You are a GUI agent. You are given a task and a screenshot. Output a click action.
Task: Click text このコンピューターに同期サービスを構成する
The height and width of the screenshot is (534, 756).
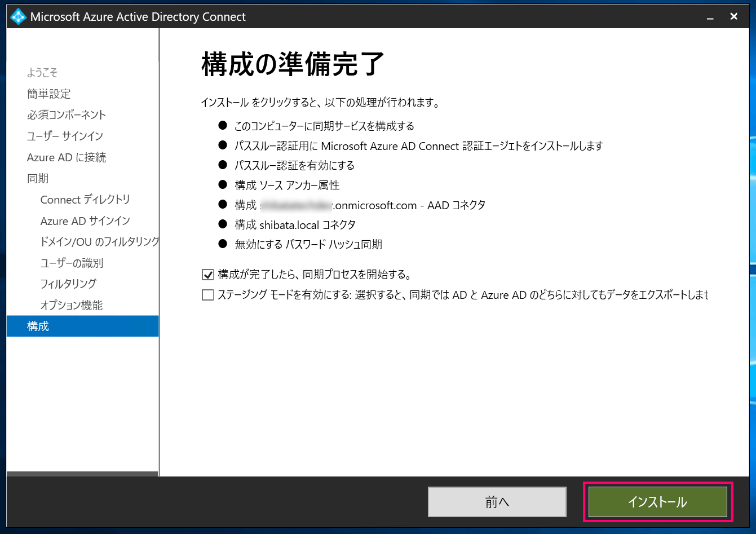pyautogui.click(x=324, y=126)
